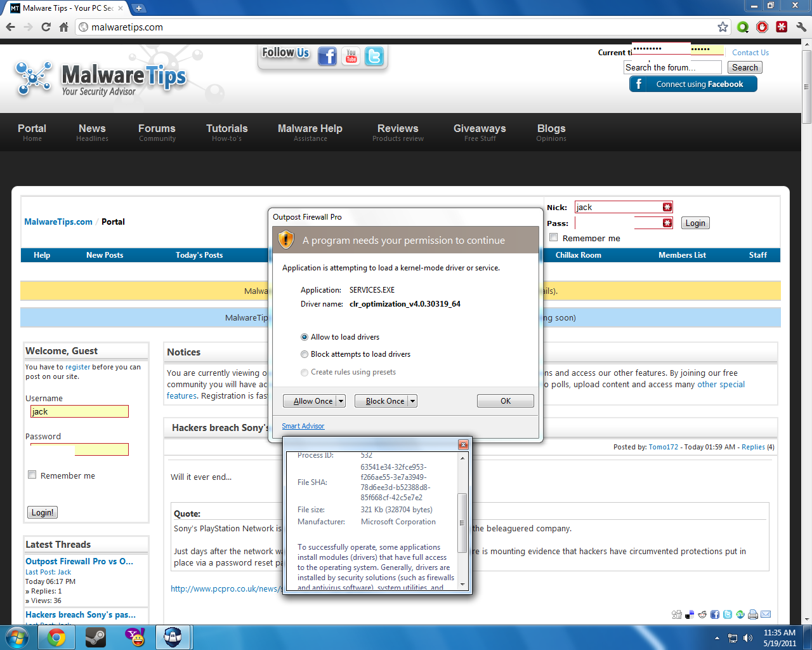Open the Windows Start menu
812x650 pixels.
[16, 637]
